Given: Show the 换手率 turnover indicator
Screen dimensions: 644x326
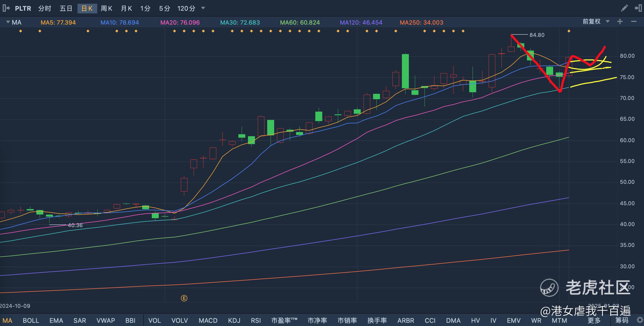Looking at the screenshot, I should click(x=377, y=320).
